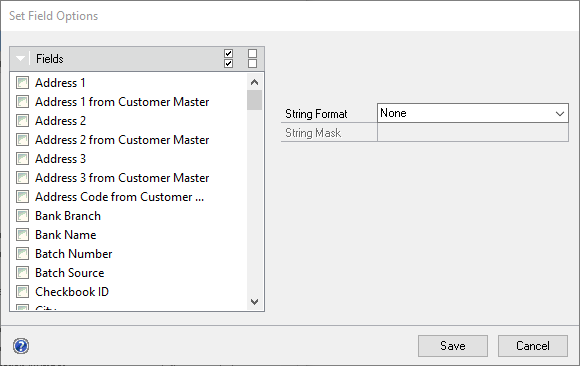Expand the Fields header triangle

[x=20, y=58]
